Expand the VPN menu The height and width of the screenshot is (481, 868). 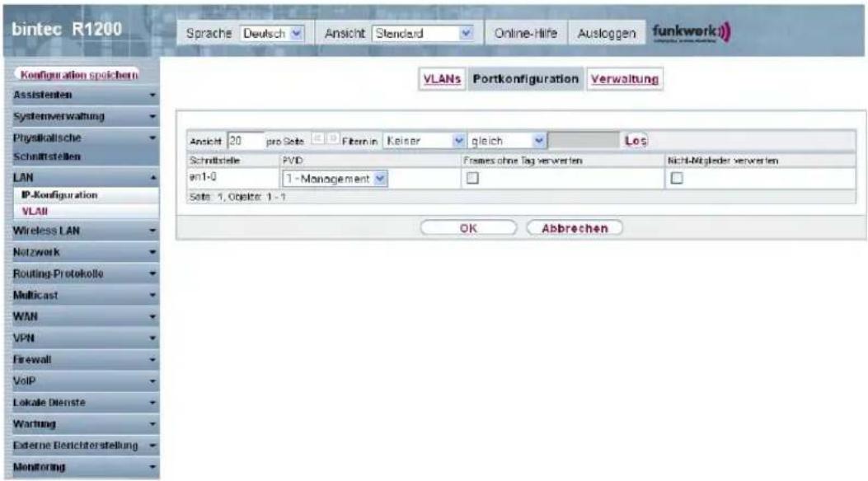pyautogui.click(x=82, y=338)
